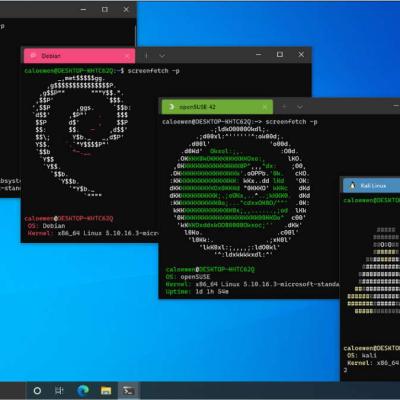
Task: Add a new tab in Debian window
Action: pos(146,56)
